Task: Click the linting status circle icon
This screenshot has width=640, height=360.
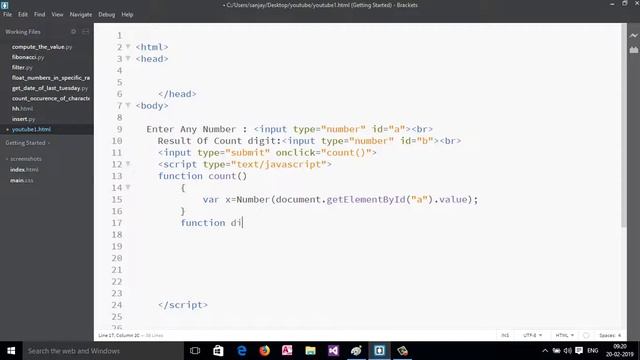Action: point(586,335)
